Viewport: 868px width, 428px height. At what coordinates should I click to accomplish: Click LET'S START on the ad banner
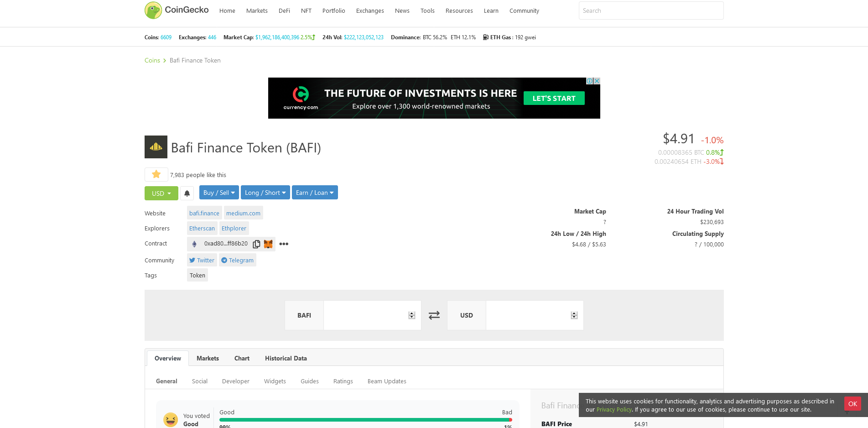coord(554,98)
